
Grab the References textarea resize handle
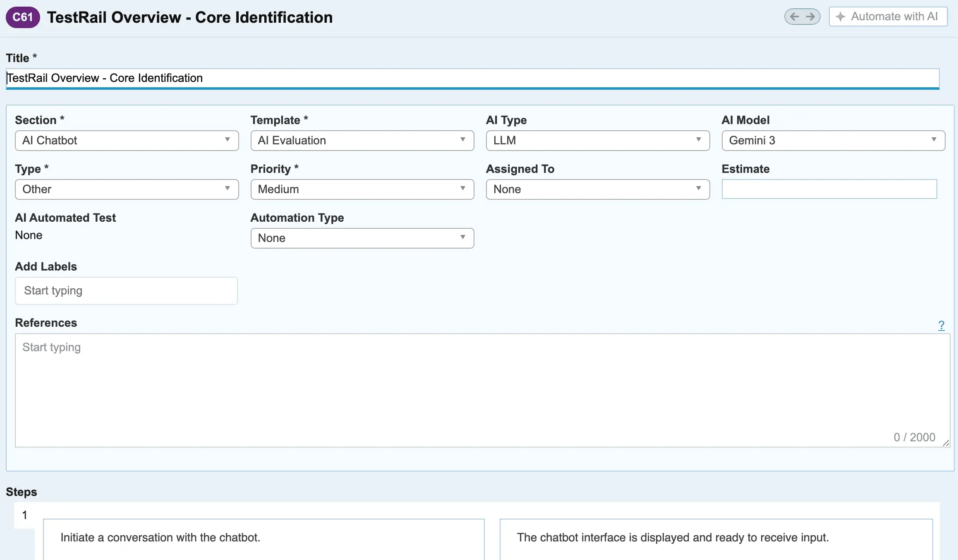[946, 443]
